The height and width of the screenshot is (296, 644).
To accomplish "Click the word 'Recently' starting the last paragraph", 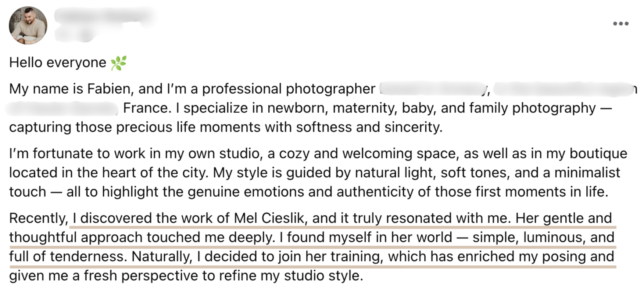I will click(37, 218).
